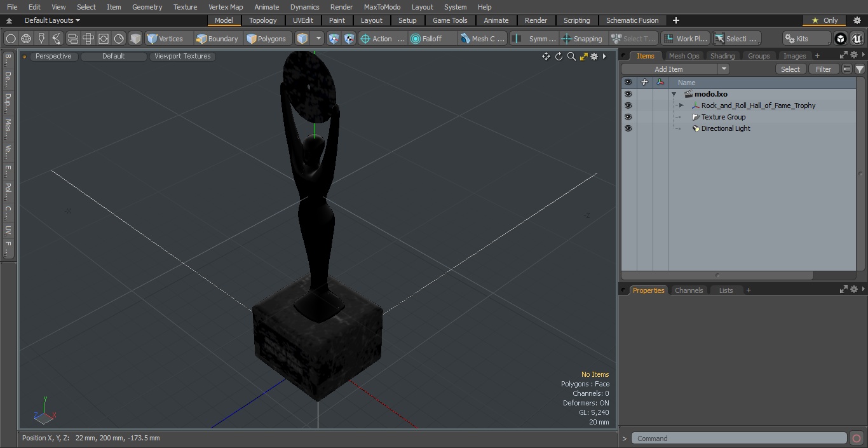The width and height of the screenshot is (868, 448).
Task: Open the Selection options menu
Action: coord(737,39)
